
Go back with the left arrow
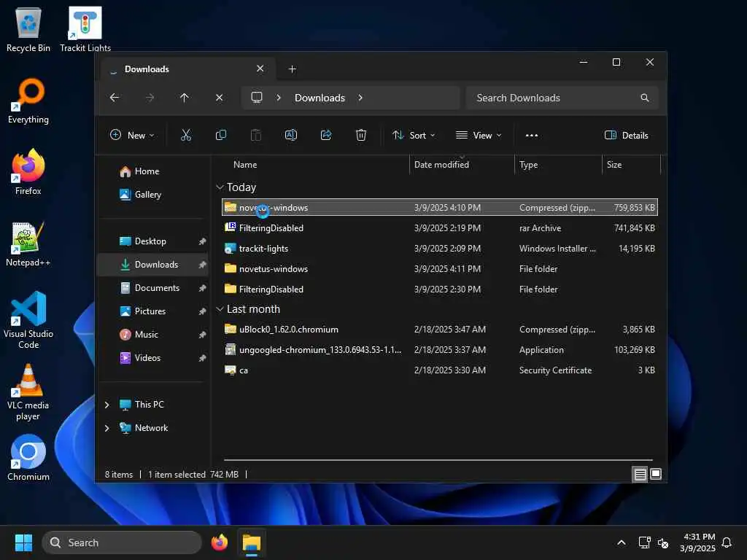click(115, 98)
